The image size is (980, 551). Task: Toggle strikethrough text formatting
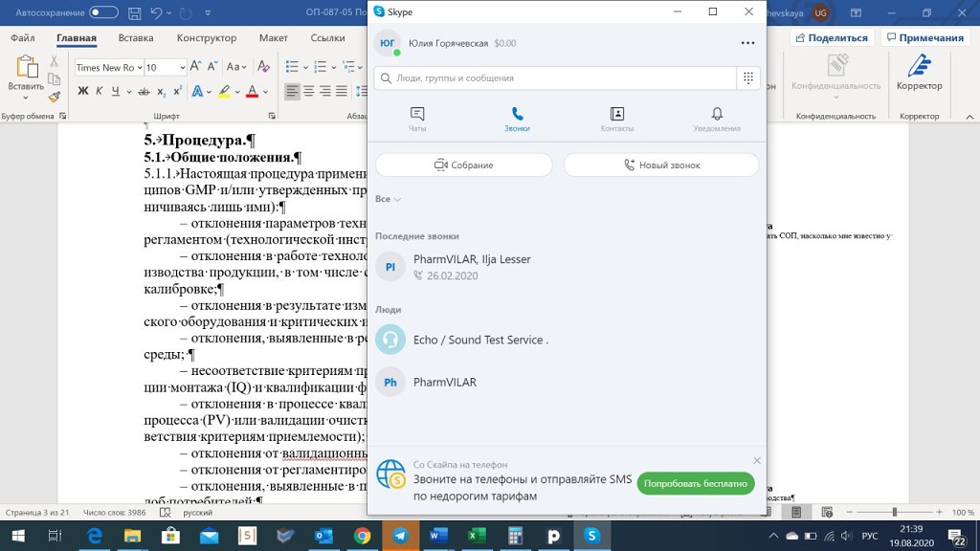143,92
